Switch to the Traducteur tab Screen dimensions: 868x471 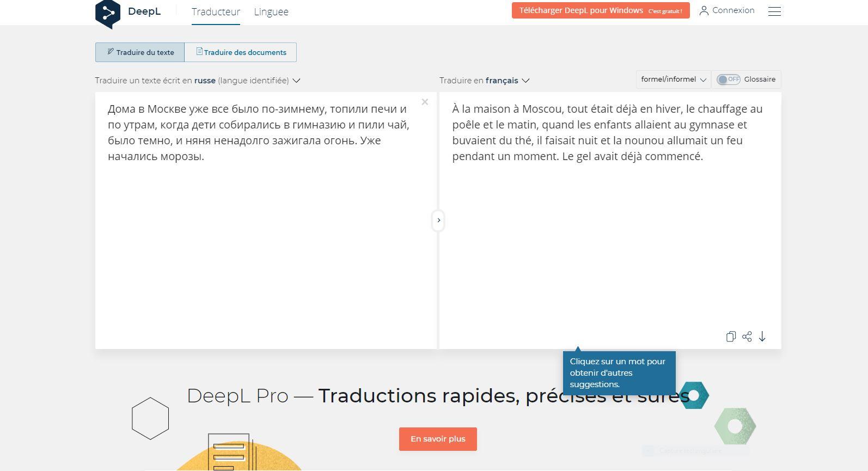[216, 12]
